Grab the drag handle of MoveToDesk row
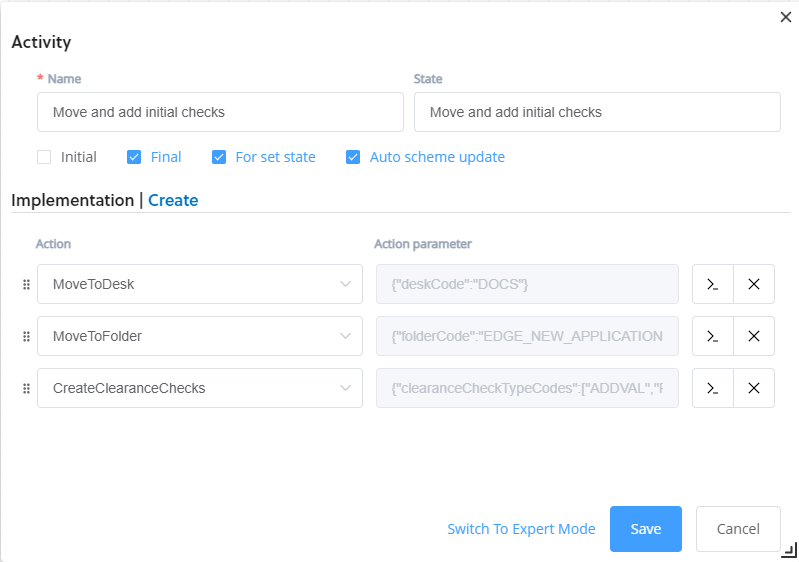Image resolution: width=799 pixels, height=562 pixels. 26,284
